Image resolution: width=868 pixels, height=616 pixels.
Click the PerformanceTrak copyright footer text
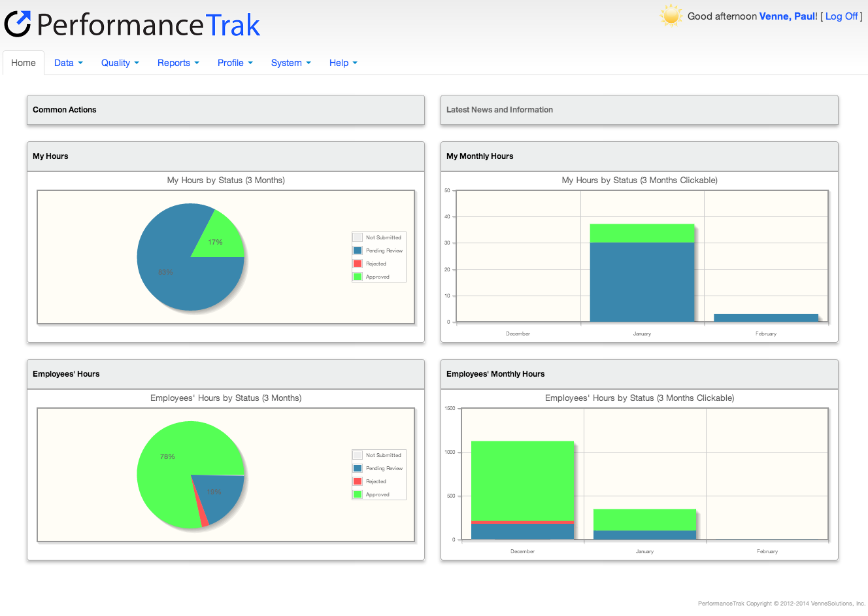[x=782, y=604]
